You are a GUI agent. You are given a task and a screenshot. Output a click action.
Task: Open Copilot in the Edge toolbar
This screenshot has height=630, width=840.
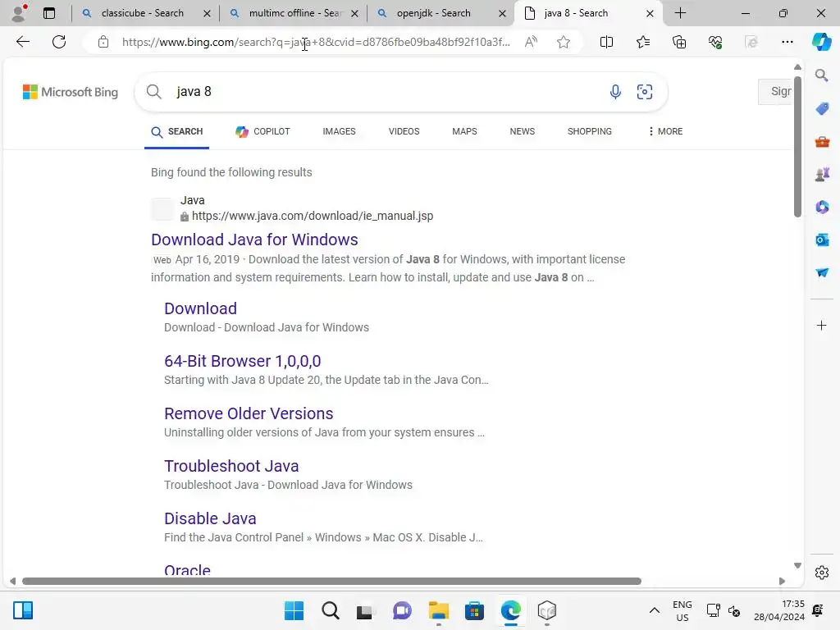(821, 42)
